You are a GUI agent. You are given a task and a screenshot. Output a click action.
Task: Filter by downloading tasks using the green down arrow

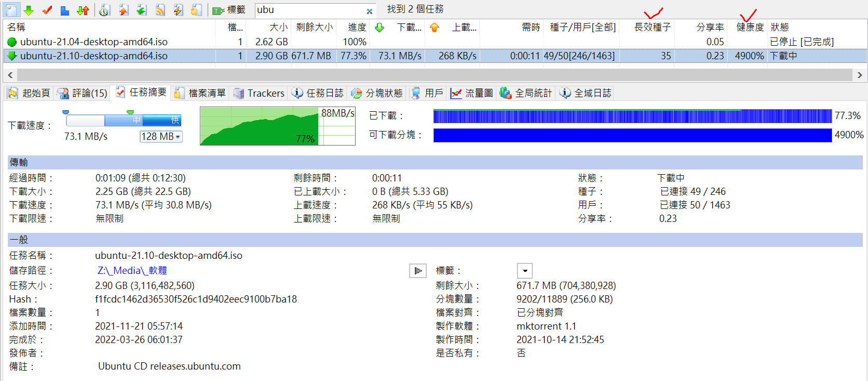click(x=29, y=10)
